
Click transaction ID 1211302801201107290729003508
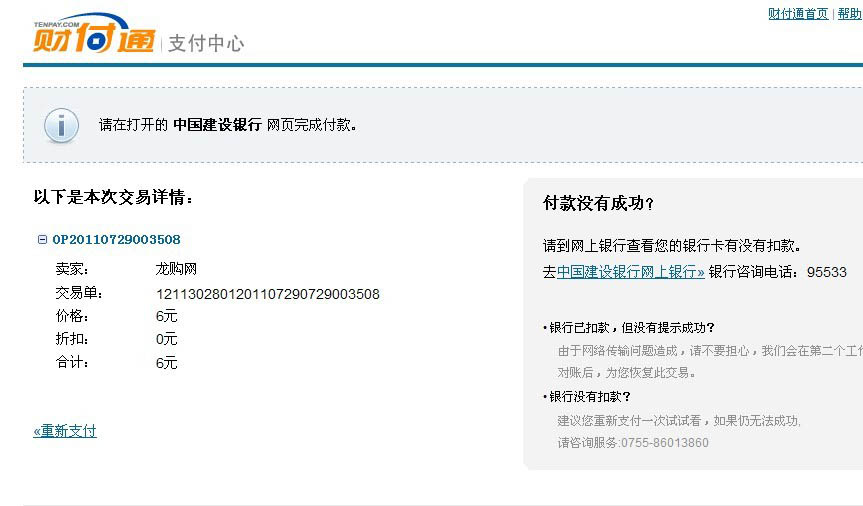[x=268, y=294]
